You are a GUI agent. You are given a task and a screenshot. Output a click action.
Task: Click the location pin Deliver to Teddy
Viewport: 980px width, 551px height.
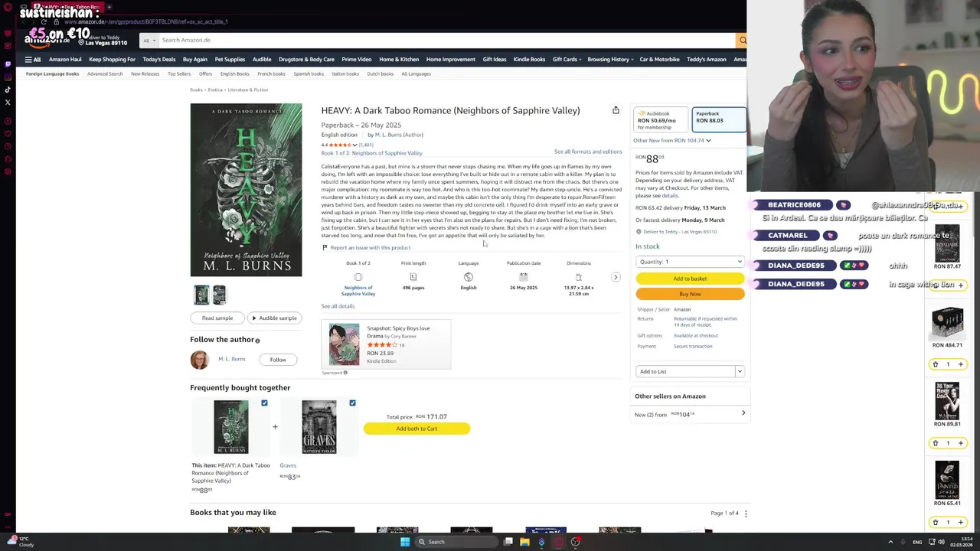[x=639, y=232]
